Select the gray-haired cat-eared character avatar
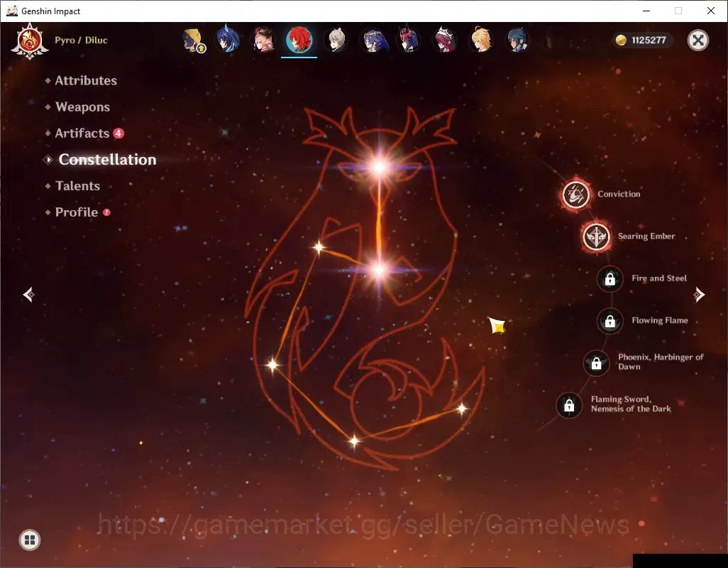728x568 pixels. 336,40
